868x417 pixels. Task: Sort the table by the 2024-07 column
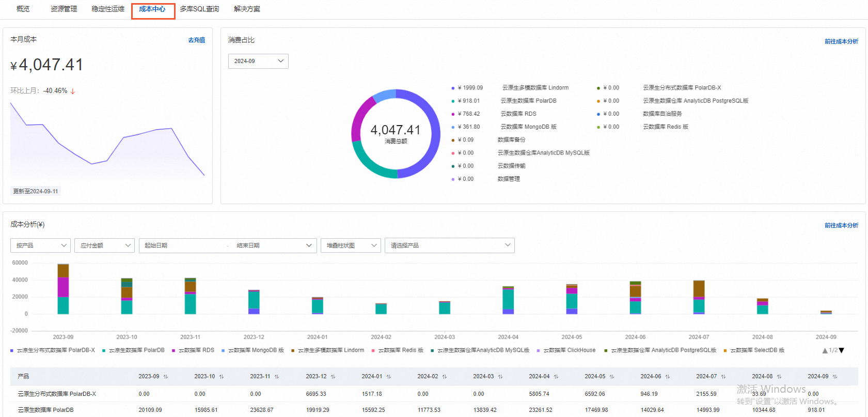(723, 377)
